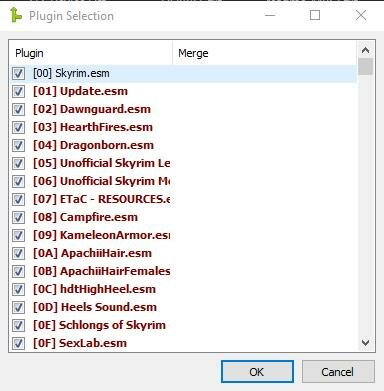Select the [01] Update.esm row text
384x391 pixels.
[80, 91]
